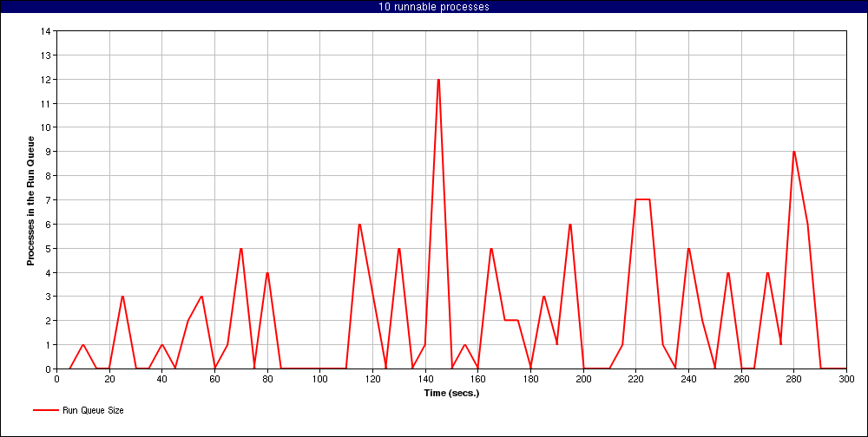Click the peak of 4 at 255 seconds
The height and width of the screenshot is (437, 868).
[728, 273]
